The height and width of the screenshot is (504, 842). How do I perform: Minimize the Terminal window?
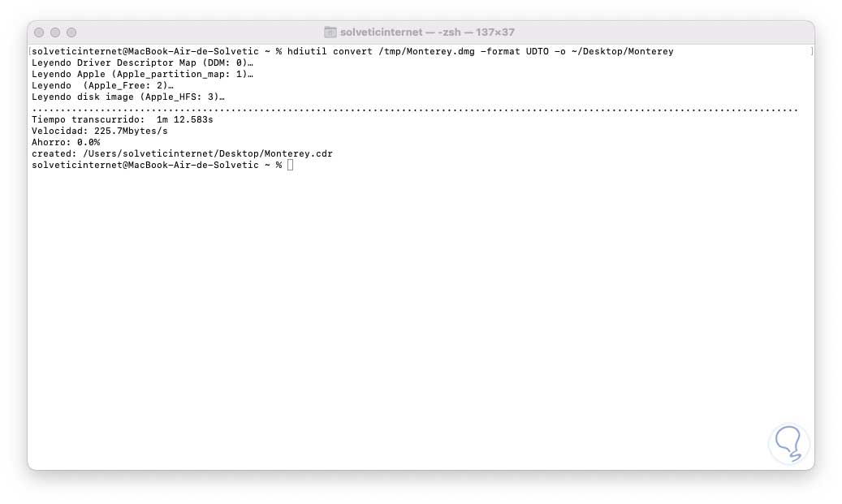pyautogui.click(x=55, y=32)
